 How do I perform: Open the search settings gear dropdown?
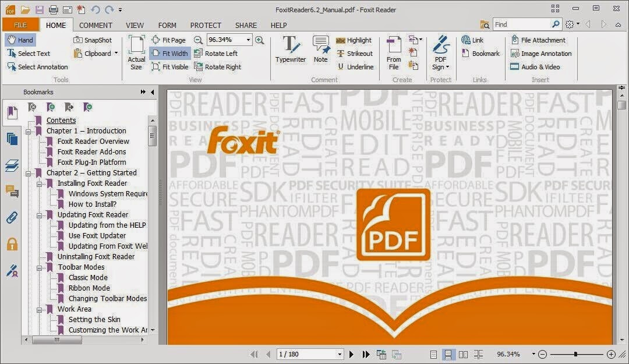click(572, 24)
